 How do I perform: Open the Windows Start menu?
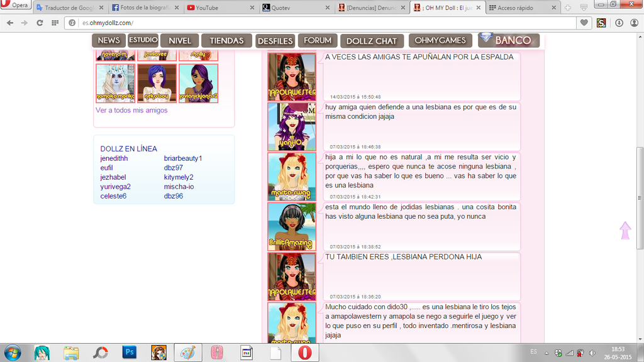[x=12, y=353]
